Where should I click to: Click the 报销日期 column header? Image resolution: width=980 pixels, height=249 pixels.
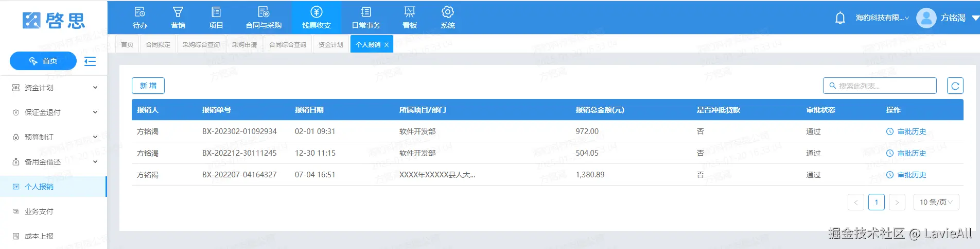click(309, 110)
